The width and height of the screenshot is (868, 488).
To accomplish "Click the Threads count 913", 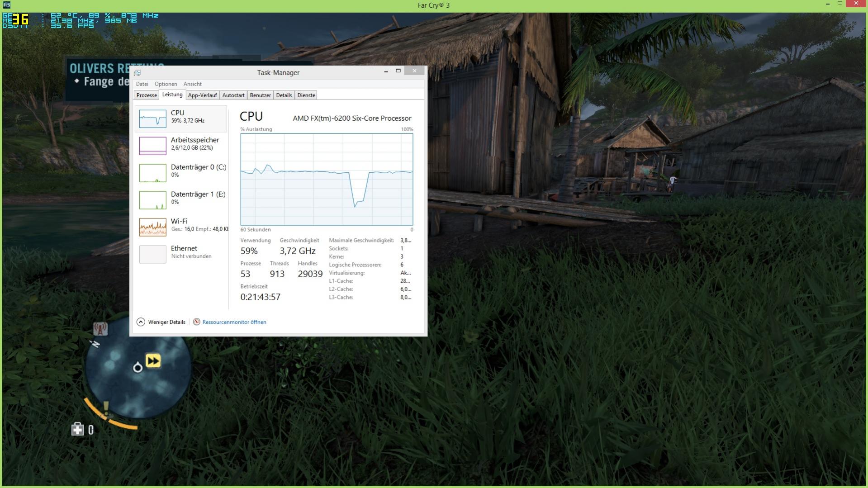I will 277,274.
